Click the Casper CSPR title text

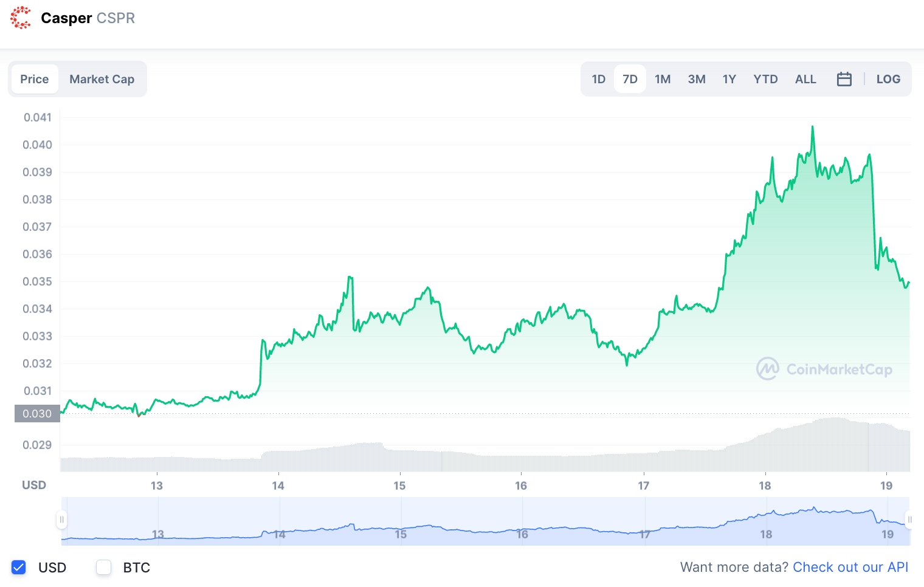(88, 18)
